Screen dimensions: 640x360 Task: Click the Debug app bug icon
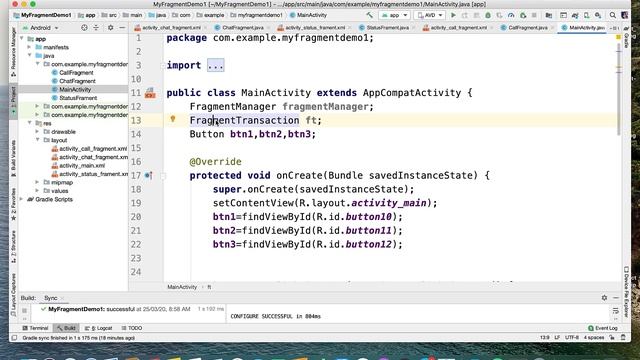488,15
